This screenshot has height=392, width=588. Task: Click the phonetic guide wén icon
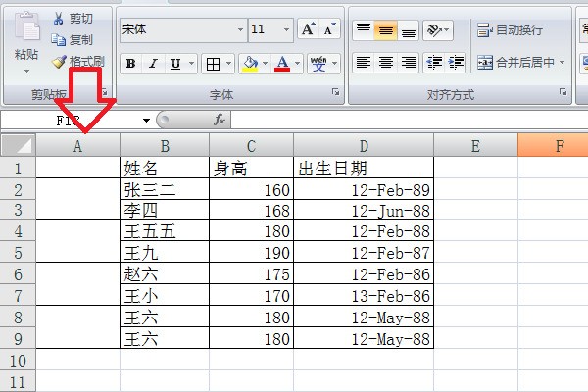[318, 64]
